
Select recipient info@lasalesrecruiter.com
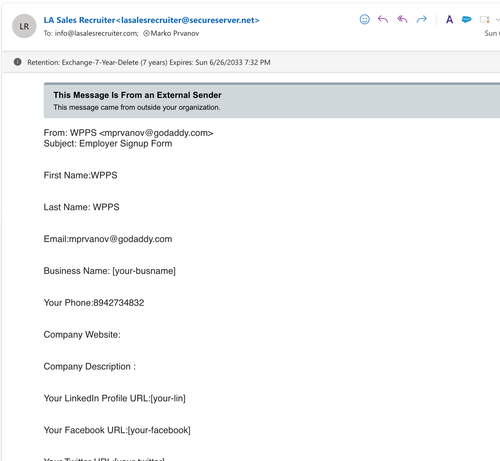96,33
